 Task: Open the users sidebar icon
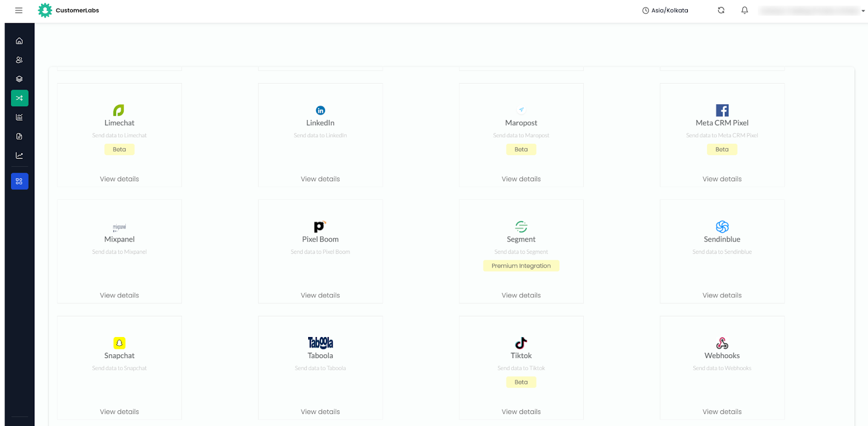(x=20, y=60)
